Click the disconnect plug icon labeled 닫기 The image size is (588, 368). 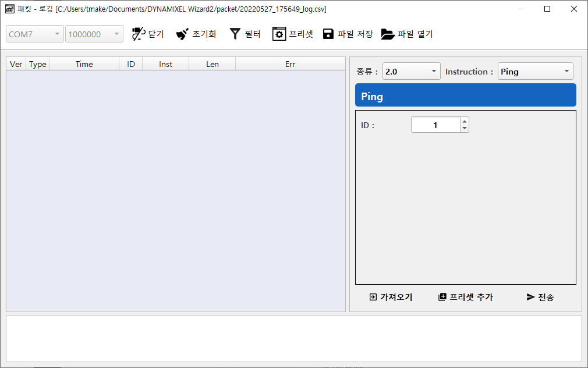(x=138, y=34)
